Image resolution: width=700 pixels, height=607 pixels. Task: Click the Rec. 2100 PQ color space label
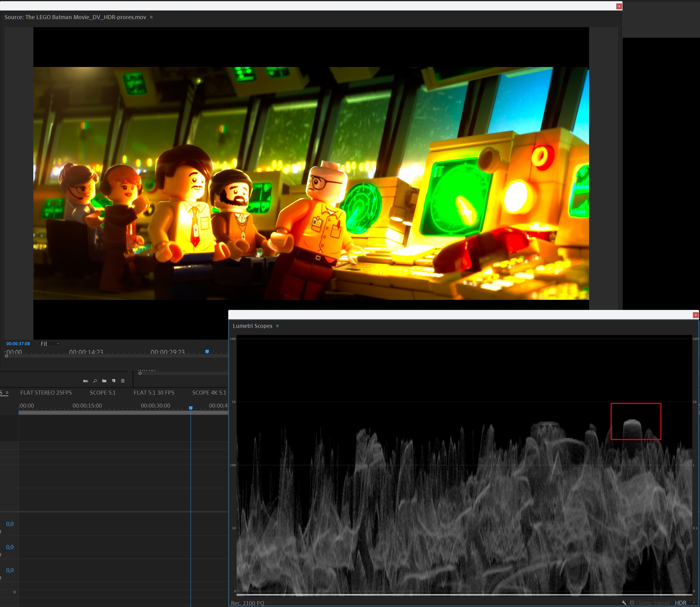pyautogui.click(x=247, y=603)
